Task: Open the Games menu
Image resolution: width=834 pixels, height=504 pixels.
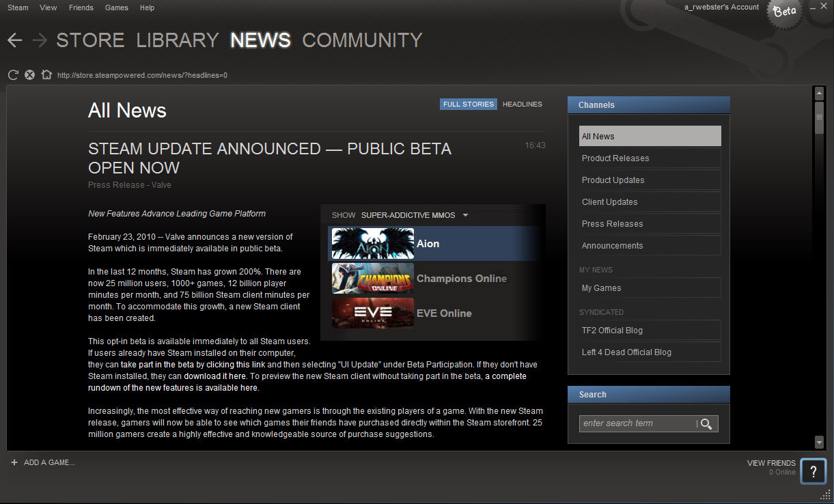Action: click(117, 8)
